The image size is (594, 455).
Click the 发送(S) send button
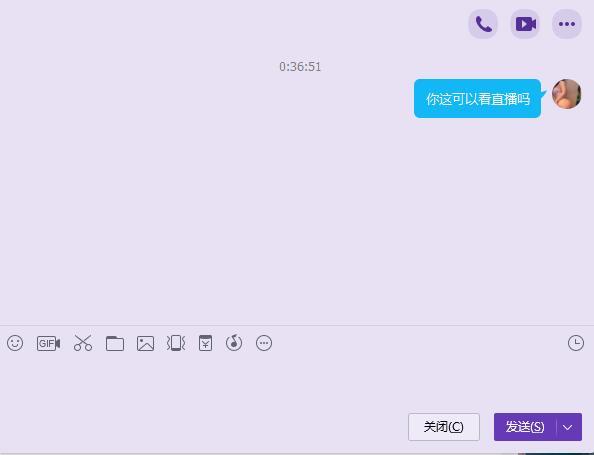pyautogui.click(x=525, y=427)
